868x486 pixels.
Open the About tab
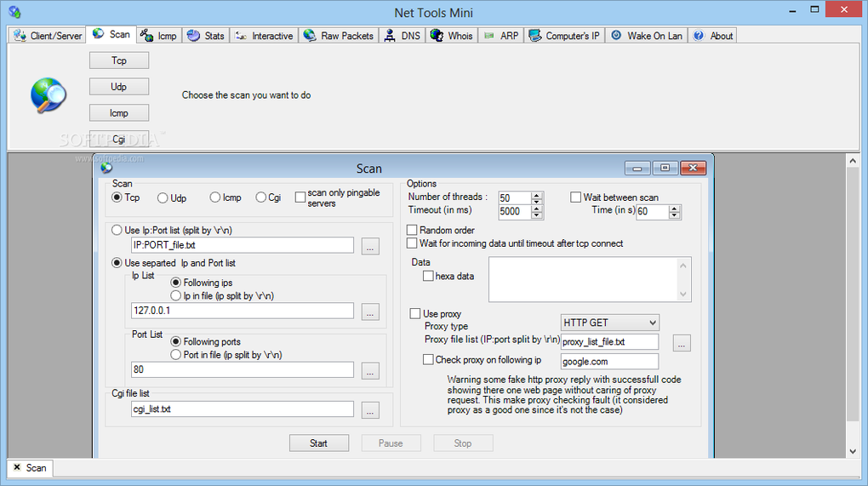(713, 36)
